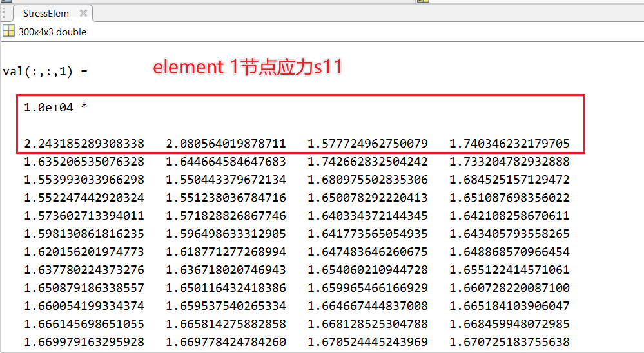
Task: Click value 1.733204782932888
Action: point(509,161)
